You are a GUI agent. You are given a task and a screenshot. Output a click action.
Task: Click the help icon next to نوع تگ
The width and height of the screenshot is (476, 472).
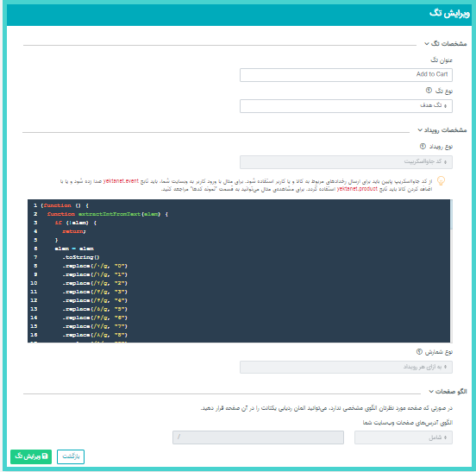click(x=429, y=91)
